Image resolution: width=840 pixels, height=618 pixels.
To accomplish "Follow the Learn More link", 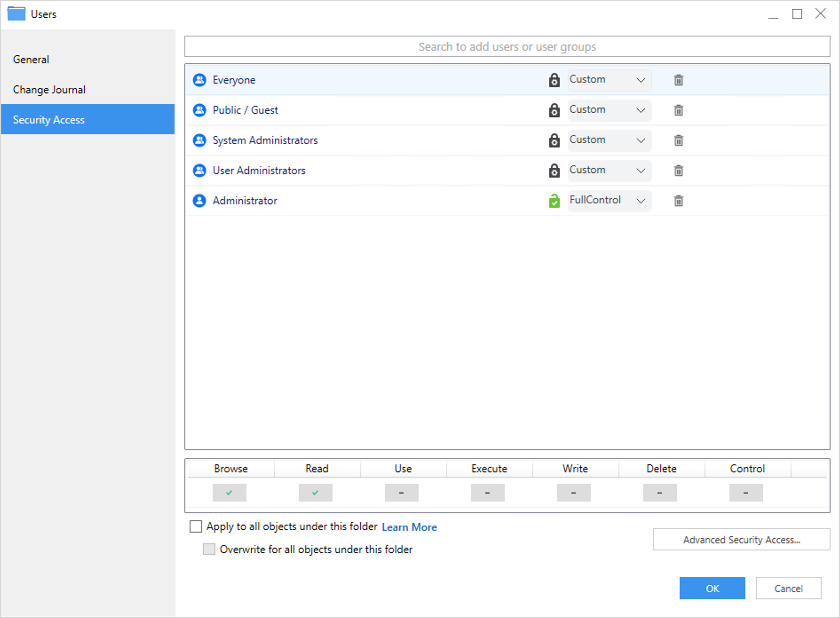I will point(409,527).
